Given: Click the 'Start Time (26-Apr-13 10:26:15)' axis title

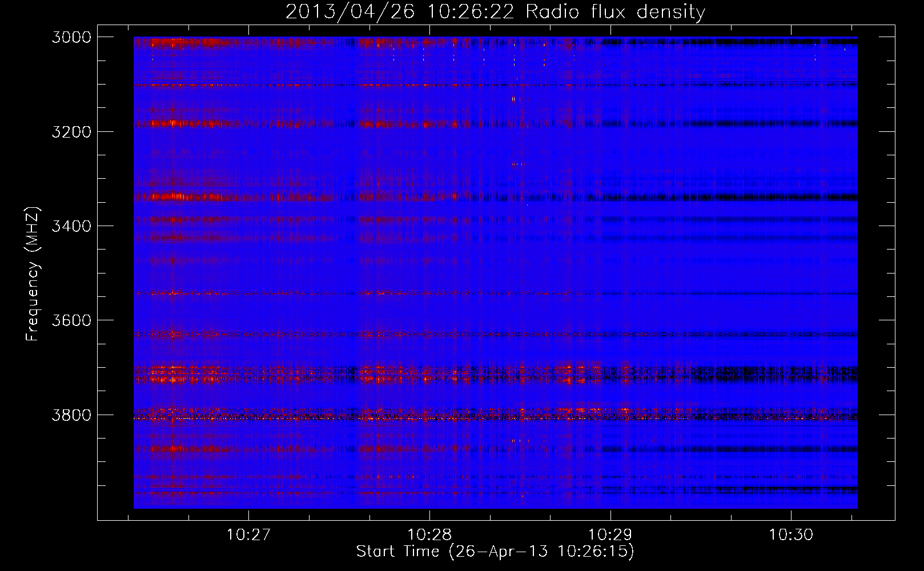Looking at the screenshot, I should click(x=495, y=552).
